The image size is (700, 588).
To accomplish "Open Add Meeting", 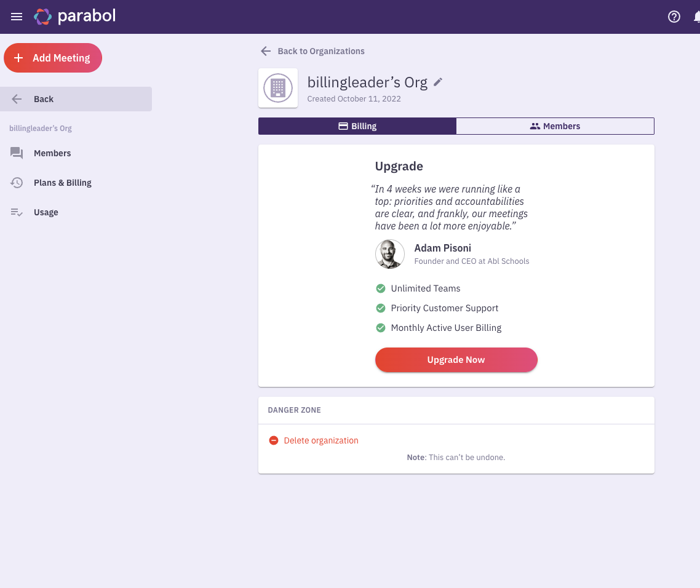I will click(53, 57).
